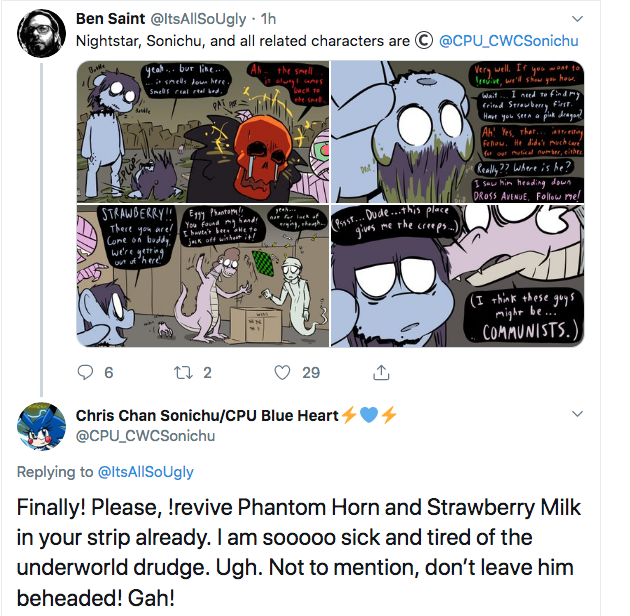Open Ben Saint's profile avatar

(x=41, y=33)
